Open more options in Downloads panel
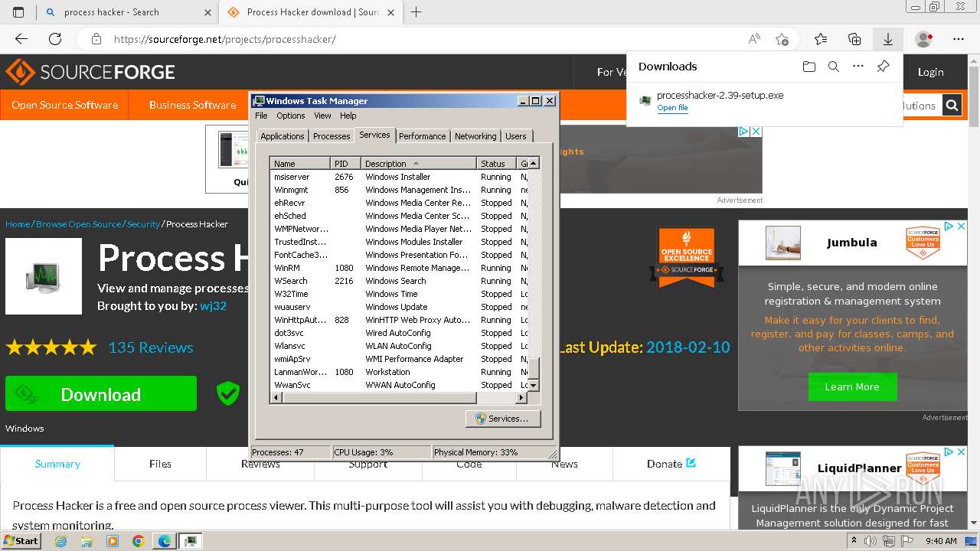The width and height of the screenshot is (980, 551). (858, 67)
